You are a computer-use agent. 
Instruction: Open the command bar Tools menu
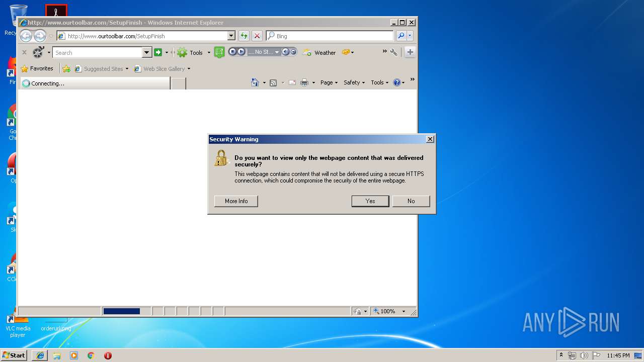(x=380, y=82)
